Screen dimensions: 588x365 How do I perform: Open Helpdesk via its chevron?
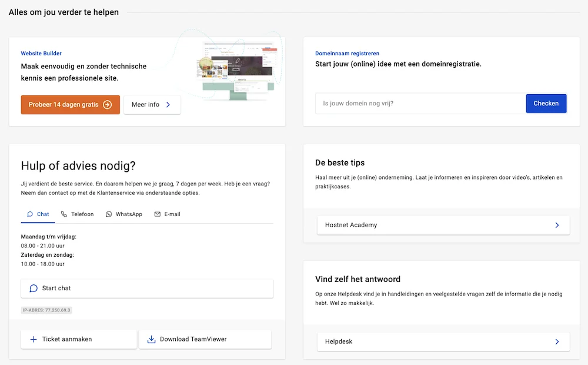click(x=556, y=341)
